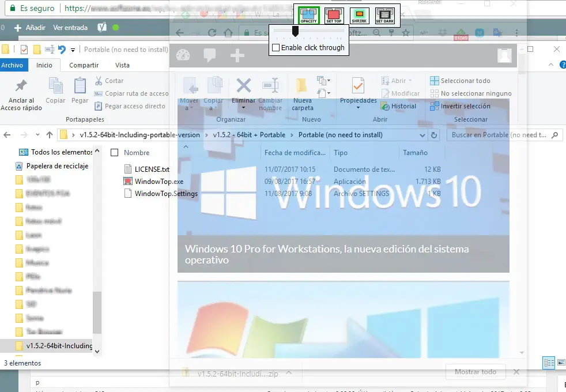Collapse the Explorer ribbon chevron
Viewport: 566px width, 392px height.
[551, 65]
